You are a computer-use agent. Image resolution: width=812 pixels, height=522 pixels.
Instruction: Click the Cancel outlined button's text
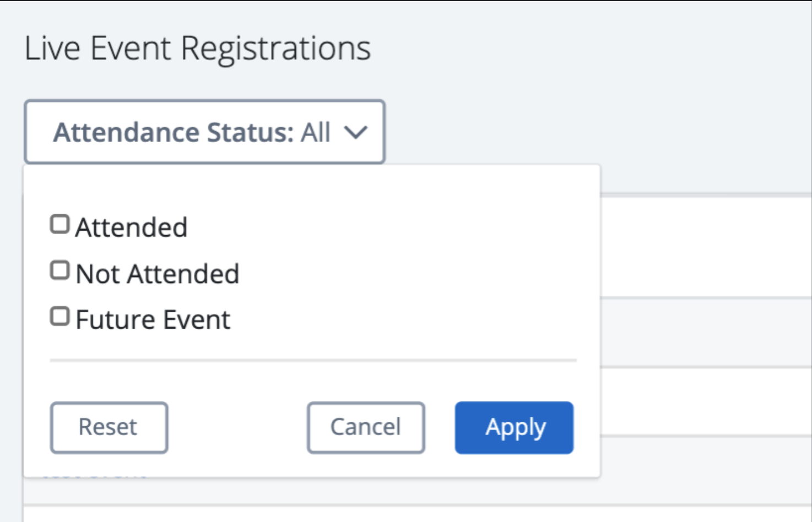[x=366, y=427]
